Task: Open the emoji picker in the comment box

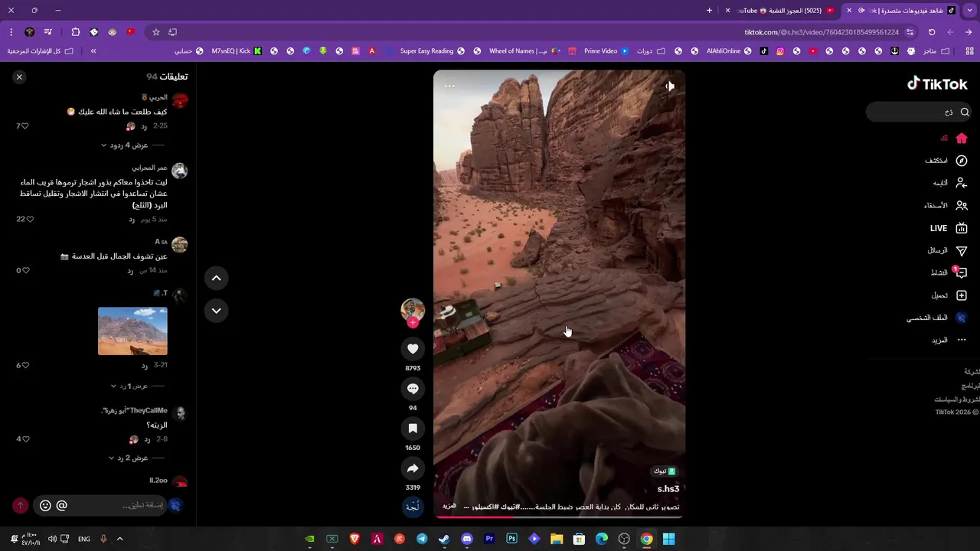Action: click(45, 505)
